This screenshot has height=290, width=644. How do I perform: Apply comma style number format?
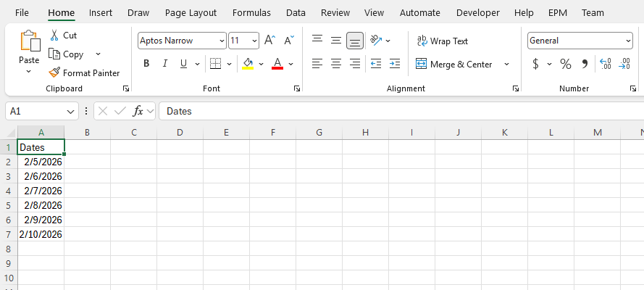[585, 64]
